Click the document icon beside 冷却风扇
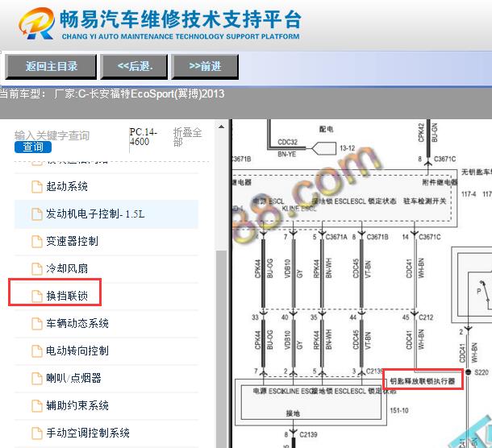Screen dimensions: 492x448 37,269
